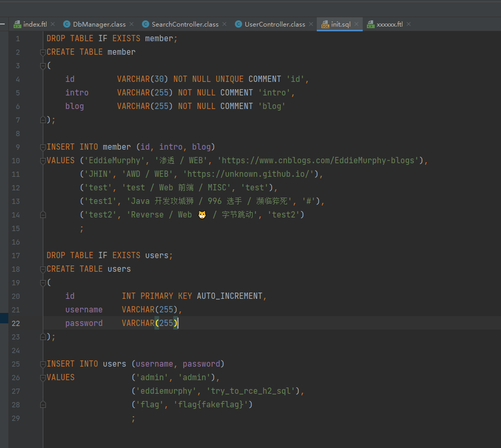The width and height of the screenshot is (501, 448).
Task: Click 'DROP TABLE IF EXISTS users' statement
Action: 110,256
